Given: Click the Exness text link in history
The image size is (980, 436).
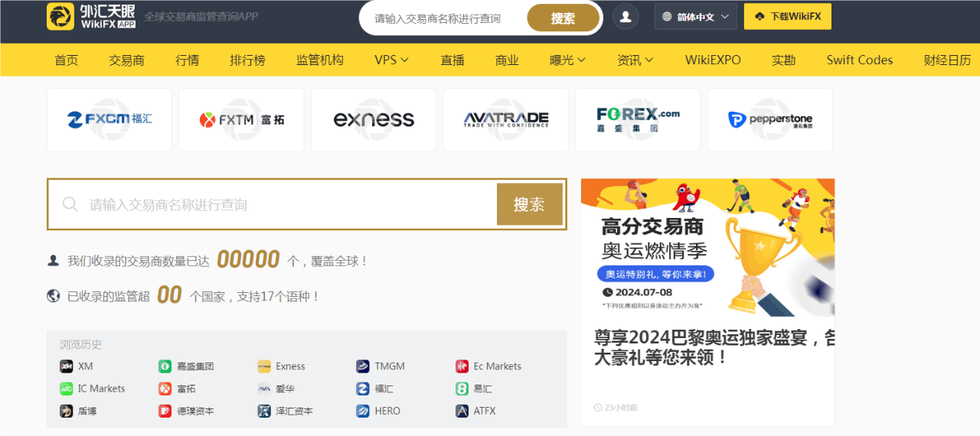Looking at the screenshot, I should point(290,366).
